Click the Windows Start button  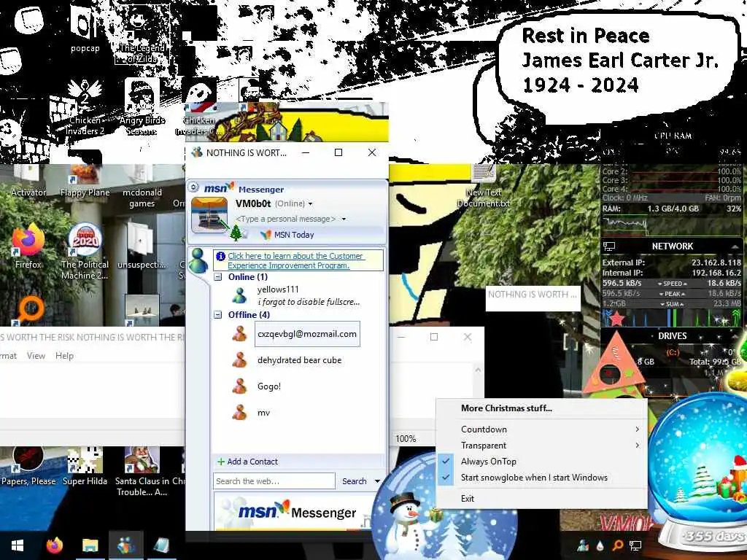(x=18, y=545)
